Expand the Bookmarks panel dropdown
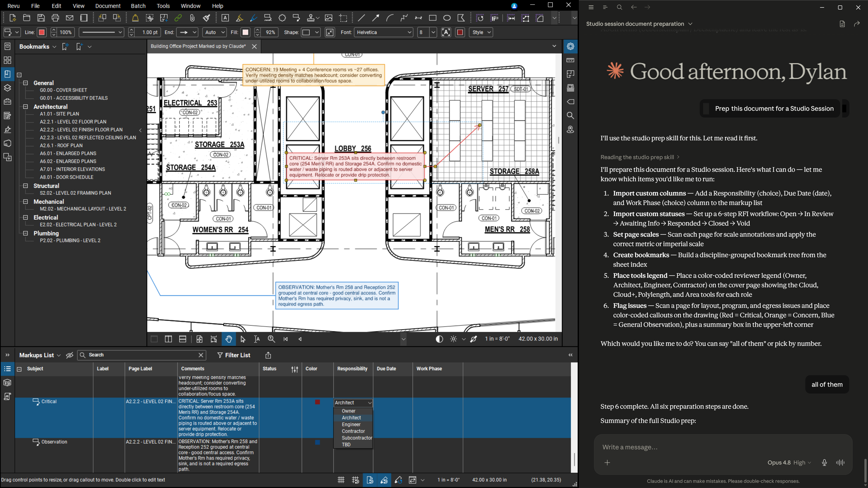868x488 pixels. [54, 47]
